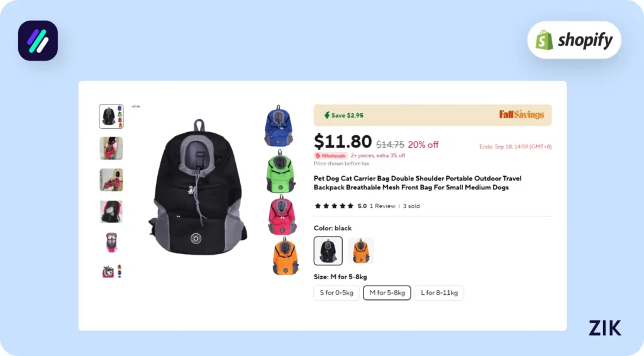644x356 pixels.
Task: Select the second thumbnail of person wearing carrier
Action: coord(111,148)
